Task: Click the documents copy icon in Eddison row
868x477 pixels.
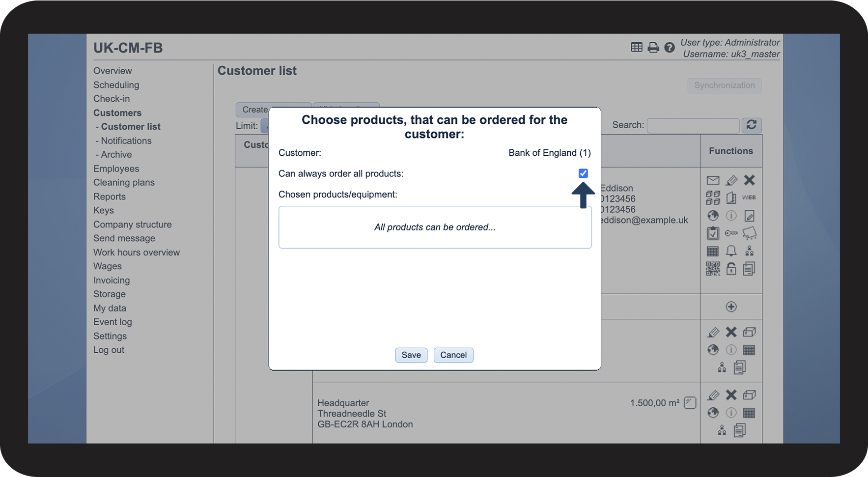Action: [749, 269]
